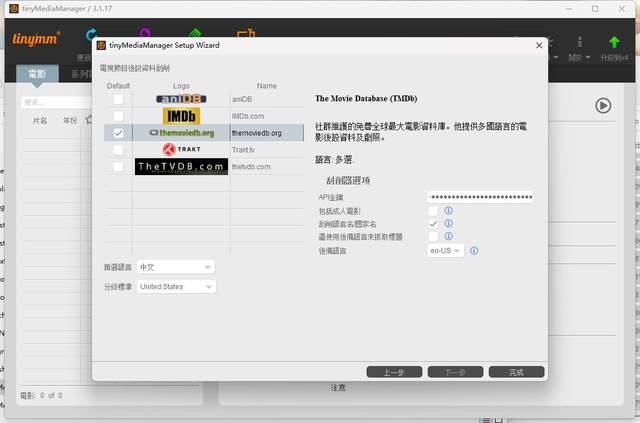Image resolution: width=640 pixels, height=423 pixels.
Task: Click the masked API key field
Action: (x=480, y=197)
